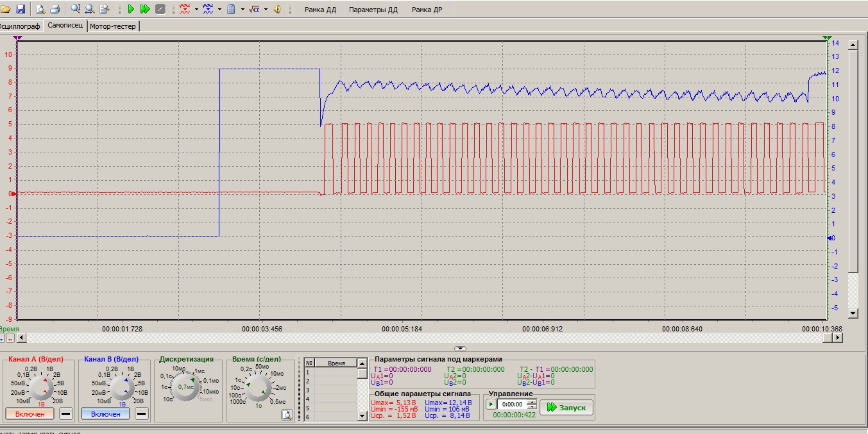
Task: Switch to the Мотор-тестер tab
Action: pyautogui.click(x=113, y=26)
